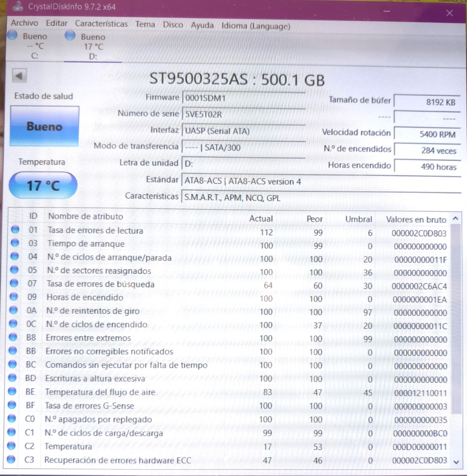
Task: Click status dot for attribute 09 Horas de encendido
Action: [x=14, y=296]
